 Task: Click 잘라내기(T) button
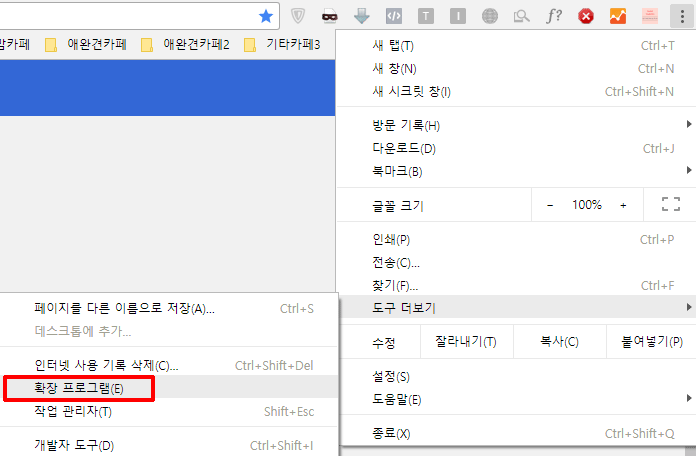pos(466,342)
